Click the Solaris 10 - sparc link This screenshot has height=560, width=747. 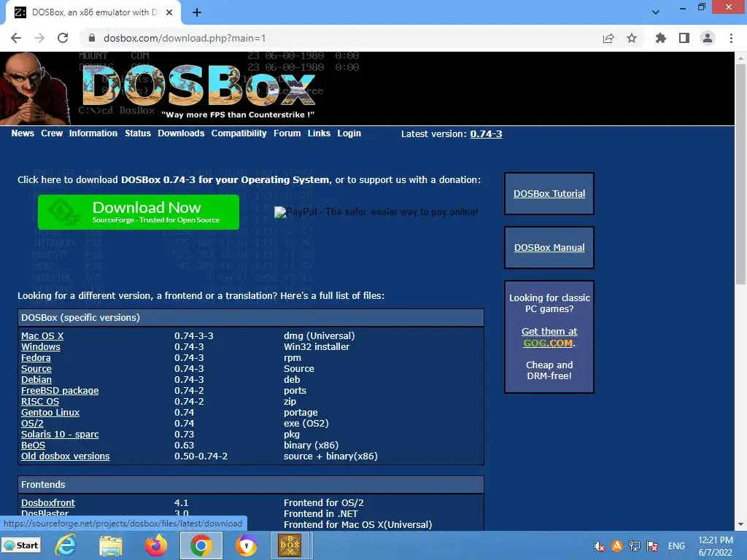click(60, 435)
